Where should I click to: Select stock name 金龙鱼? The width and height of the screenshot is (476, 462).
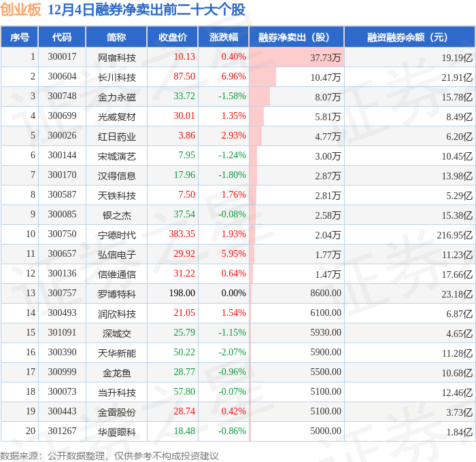[116, 373]
